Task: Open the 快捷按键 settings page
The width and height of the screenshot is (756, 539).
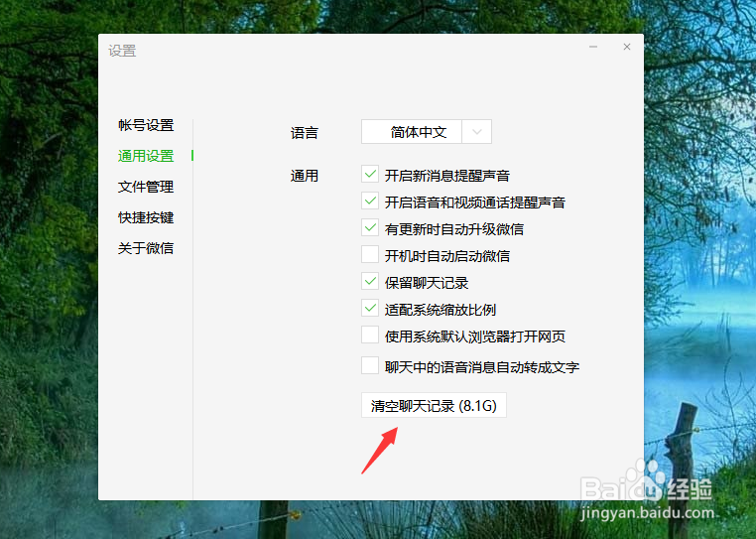Action: [x=146, y=217]
